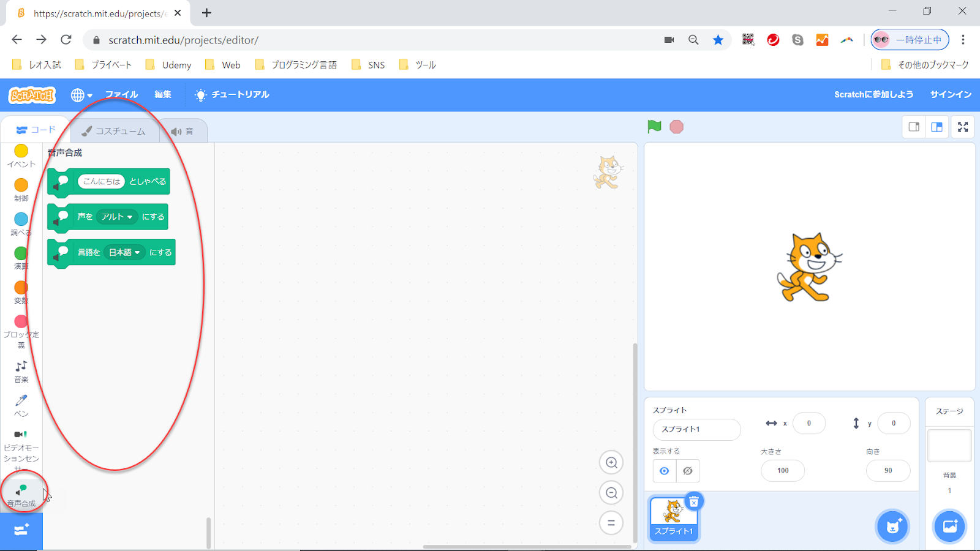Select the 変数 block category
The height and width of the screenshot is (551, 980).
21,293
